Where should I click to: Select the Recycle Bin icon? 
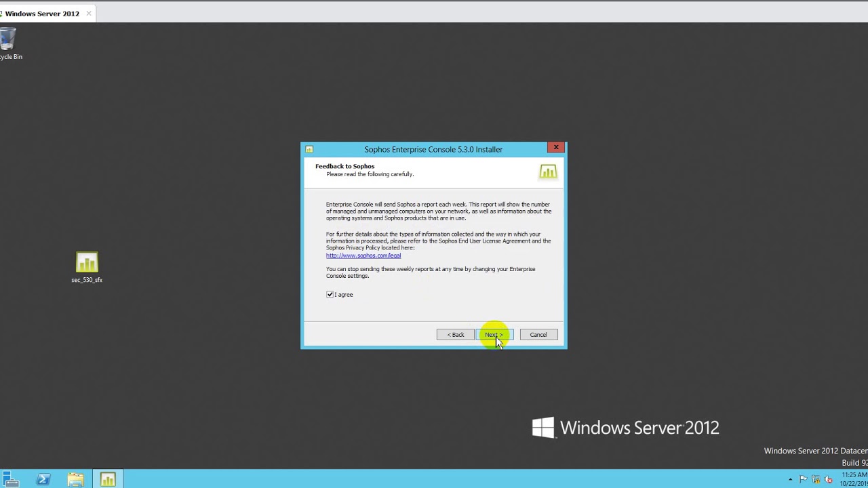click(x=9, y=44)
